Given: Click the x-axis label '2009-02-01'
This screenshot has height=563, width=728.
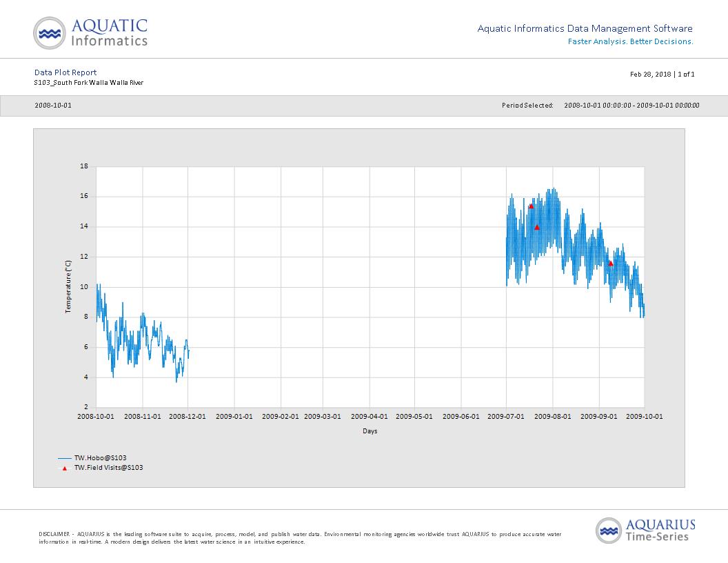Looking at the screenshot, I should pyautogui.click(x=281, y=417).
